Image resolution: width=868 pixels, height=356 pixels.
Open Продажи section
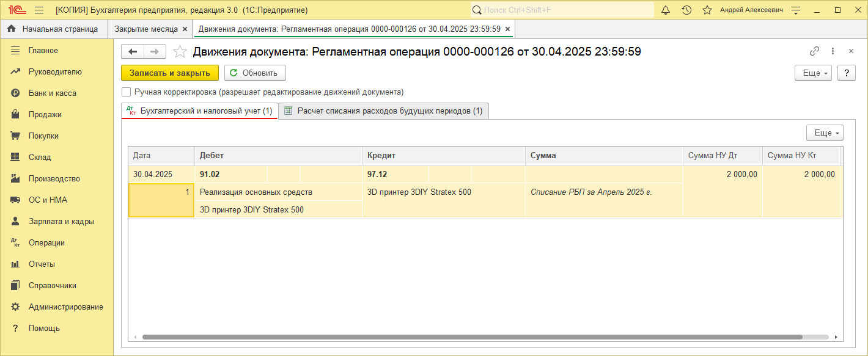coord(56,114)
